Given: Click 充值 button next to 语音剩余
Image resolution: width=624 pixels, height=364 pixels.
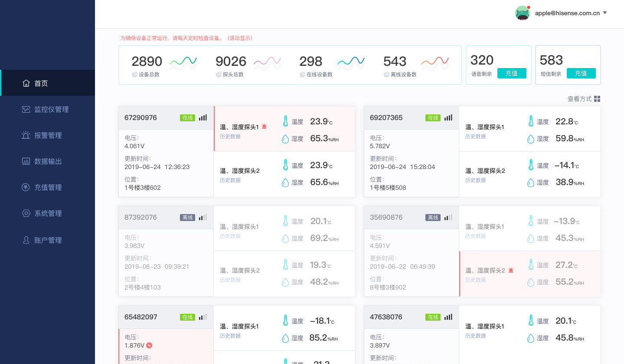Looking at the screenshot, I should pos(512,73).
